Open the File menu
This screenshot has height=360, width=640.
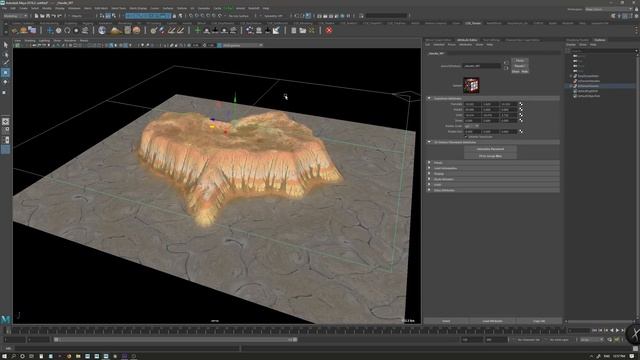pyautogui.click(x=4, y=8)
